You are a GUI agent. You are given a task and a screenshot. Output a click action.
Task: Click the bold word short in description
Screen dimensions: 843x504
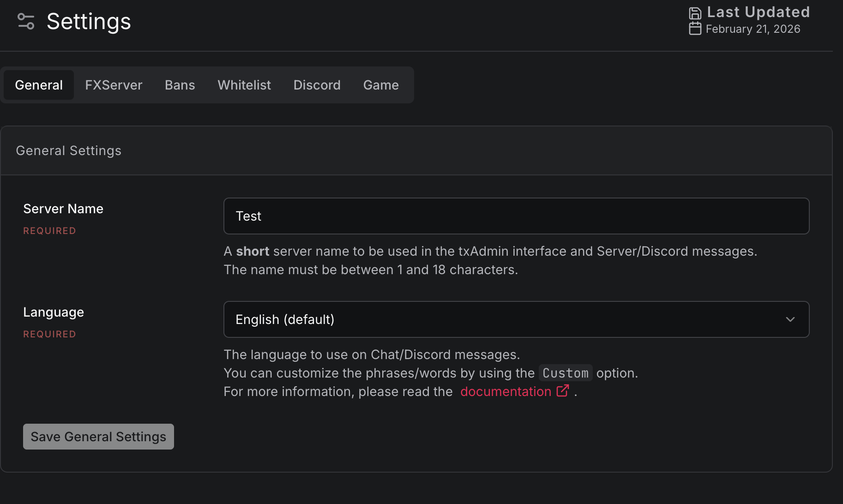point(253,251)
